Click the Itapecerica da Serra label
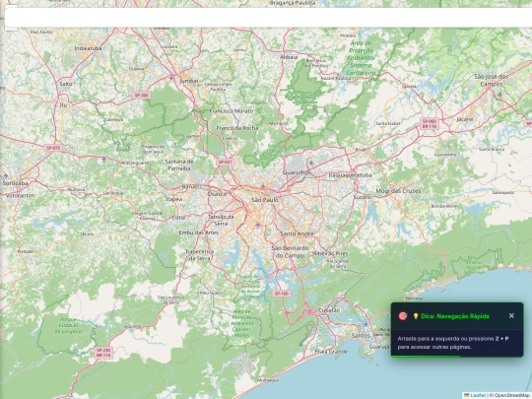Viewport: 532px width, 399px height. (x=199, y=255)
